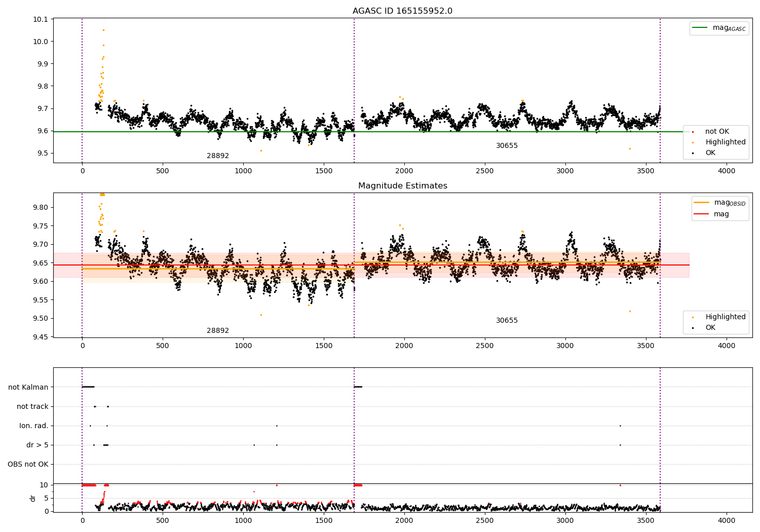Click the 'not track' row label
This screenshot has height=532, width=760.
(x=32, y=407)
